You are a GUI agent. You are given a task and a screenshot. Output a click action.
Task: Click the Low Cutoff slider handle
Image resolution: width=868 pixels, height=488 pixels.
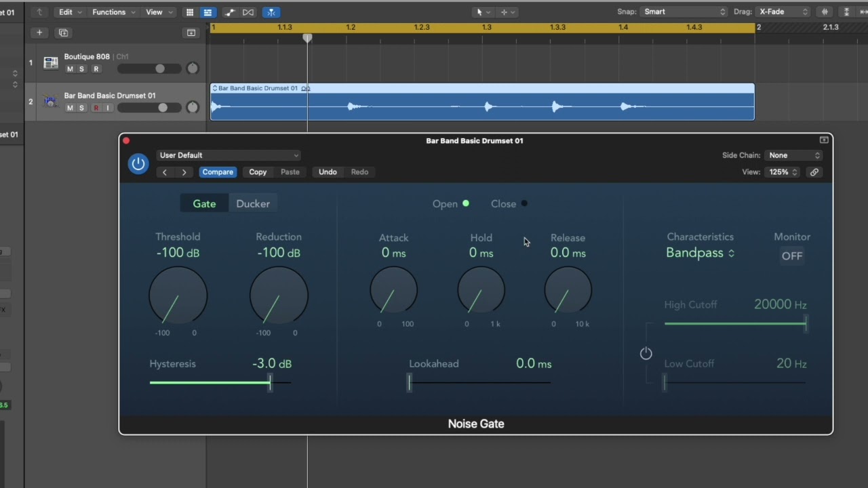pyautogui.click(x=665, y=382)
